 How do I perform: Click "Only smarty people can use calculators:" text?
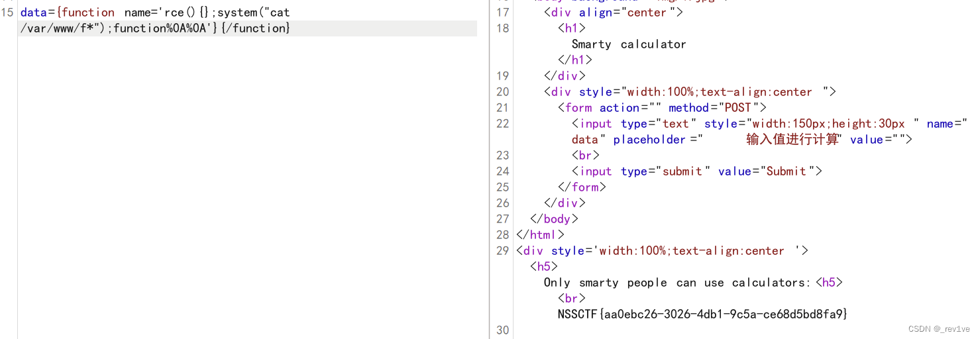pyautogui.click(x=677, y=283)
